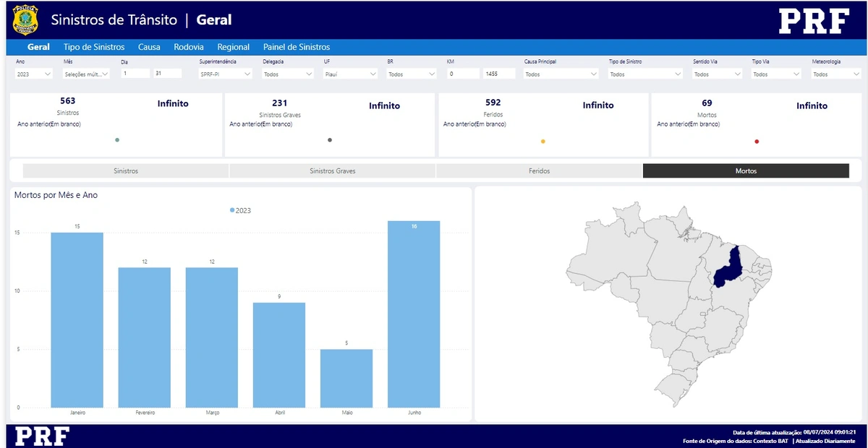Click the Dia start field showing 1
The width and height of the screenshot is (868, 448).
pos(135,74)
